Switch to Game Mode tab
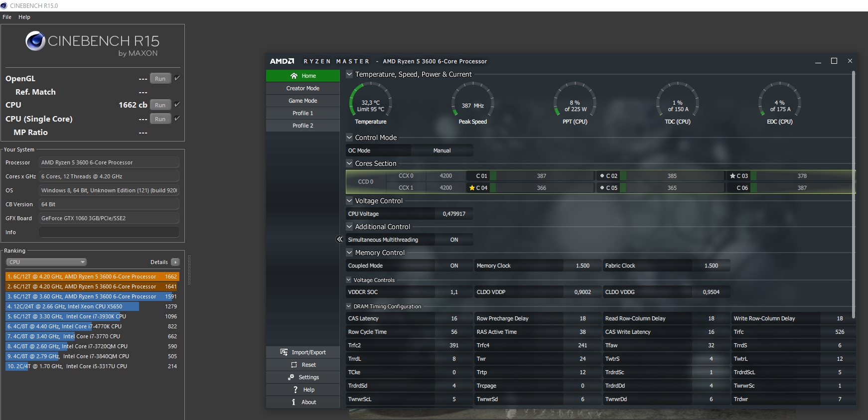The width and height of the screenshot is (868, 420). pos(303,101)
